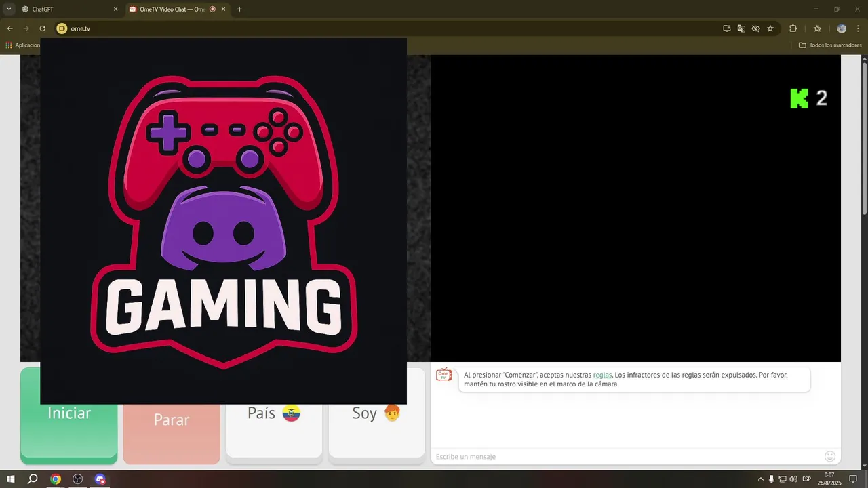Open the Windows Start menu

pyautogui.click(x=11, y=479)
